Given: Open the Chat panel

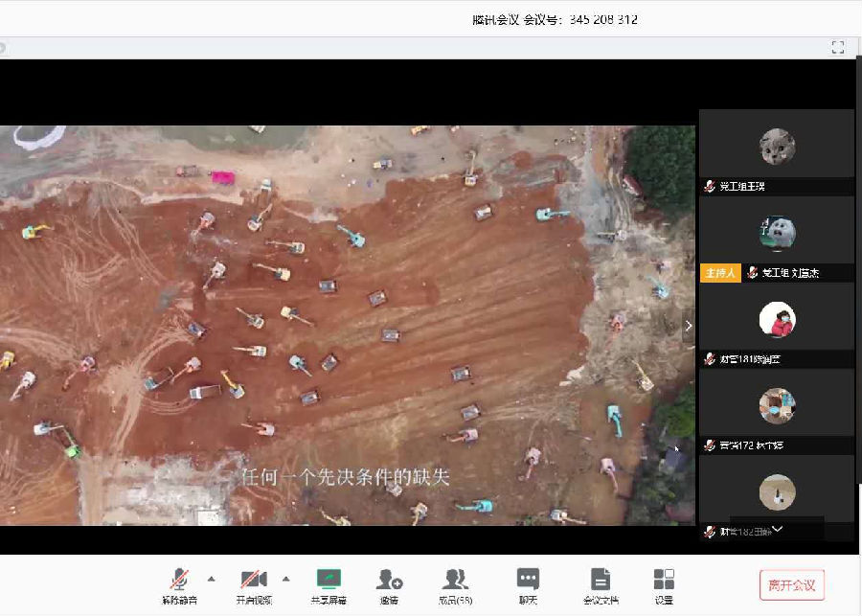Looking at the screenshot, I should (x=529, y=580).
